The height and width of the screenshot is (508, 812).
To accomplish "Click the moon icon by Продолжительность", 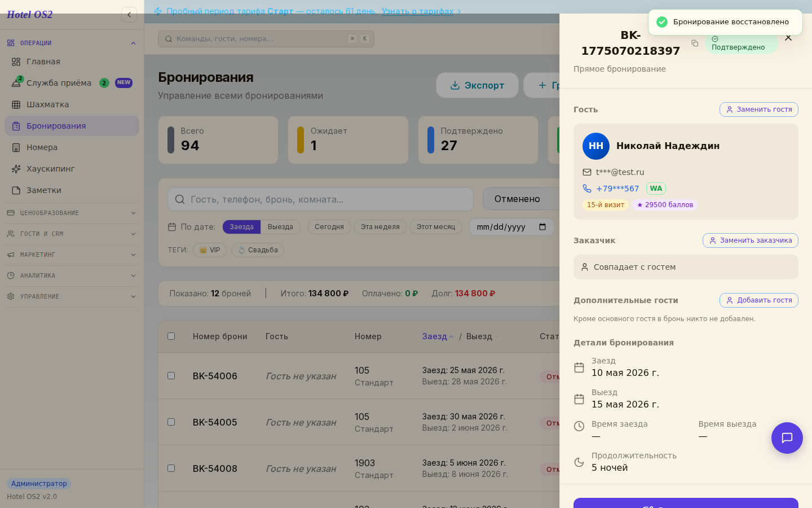I will [579, 462].
